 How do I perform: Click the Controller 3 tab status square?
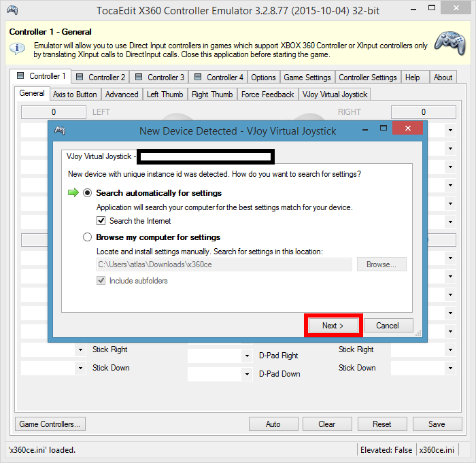pos(139,77)
